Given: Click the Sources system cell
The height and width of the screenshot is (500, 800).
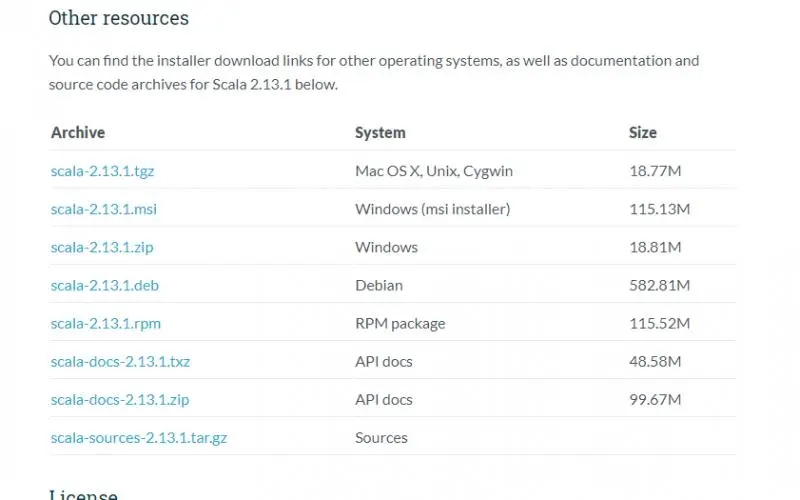Looking at the screenshot, I should pos(381,437).
